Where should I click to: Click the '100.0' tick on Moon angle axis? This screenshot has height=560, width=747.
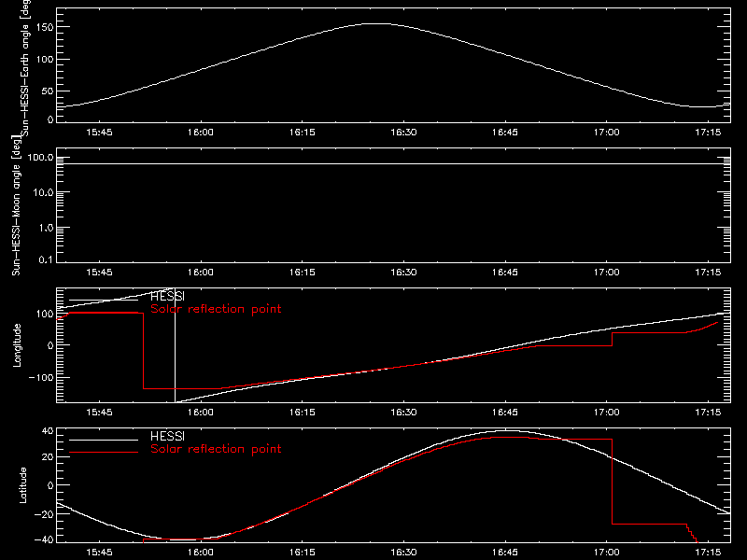point(40,158)
